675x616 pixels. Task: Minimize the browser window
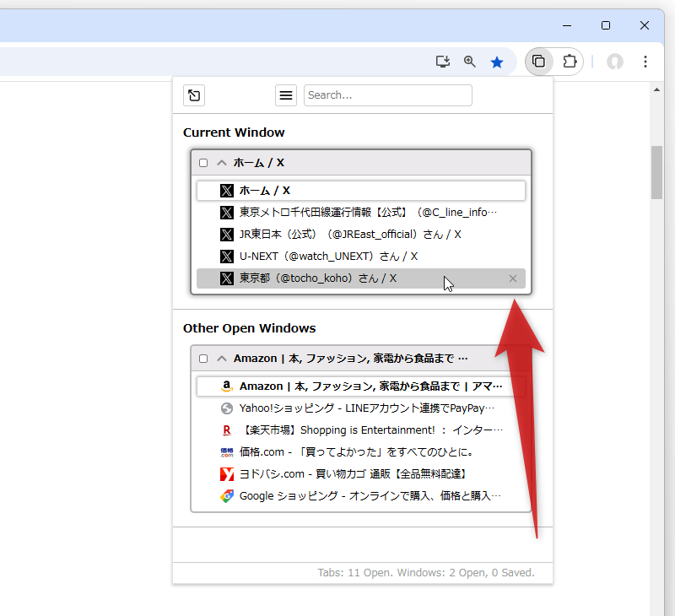(x=567, y=25)
